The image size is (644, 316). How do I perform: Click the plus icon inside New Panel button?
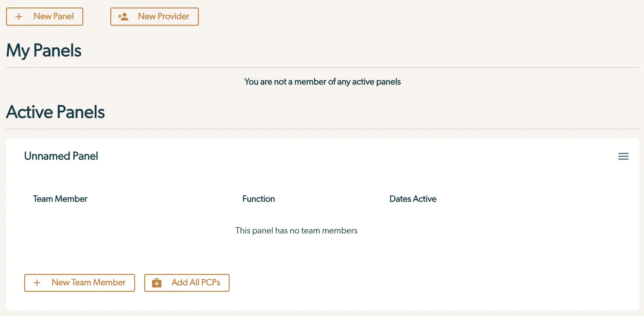19,16
